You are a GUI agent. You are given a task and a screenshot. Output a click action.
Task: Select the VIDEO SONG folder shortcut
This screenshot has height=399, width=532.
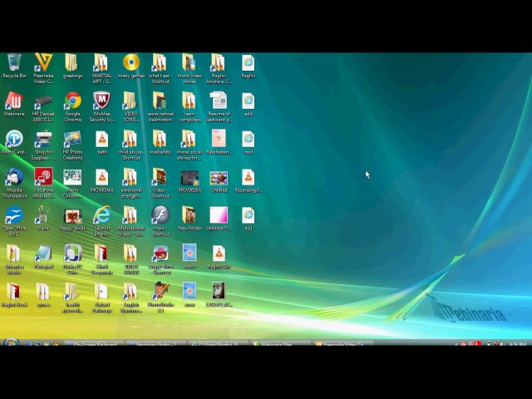tap(131, 107)
